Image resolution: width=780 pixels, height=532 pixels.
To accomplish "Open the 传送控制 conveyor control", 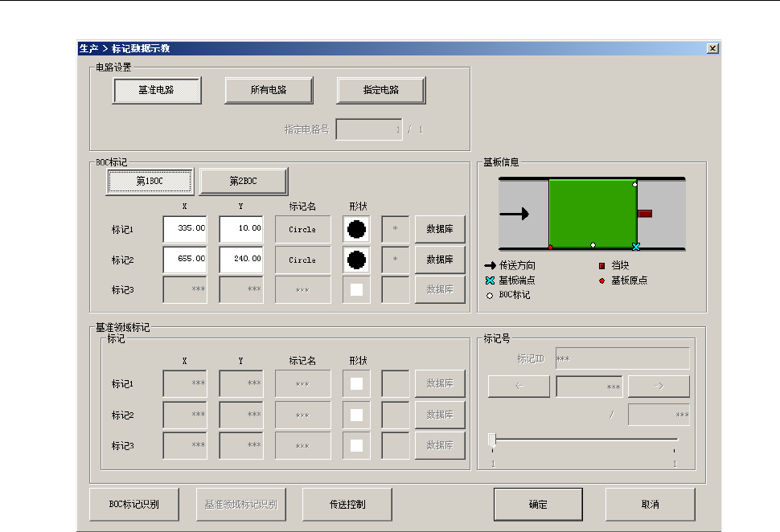I will point(347,505).
